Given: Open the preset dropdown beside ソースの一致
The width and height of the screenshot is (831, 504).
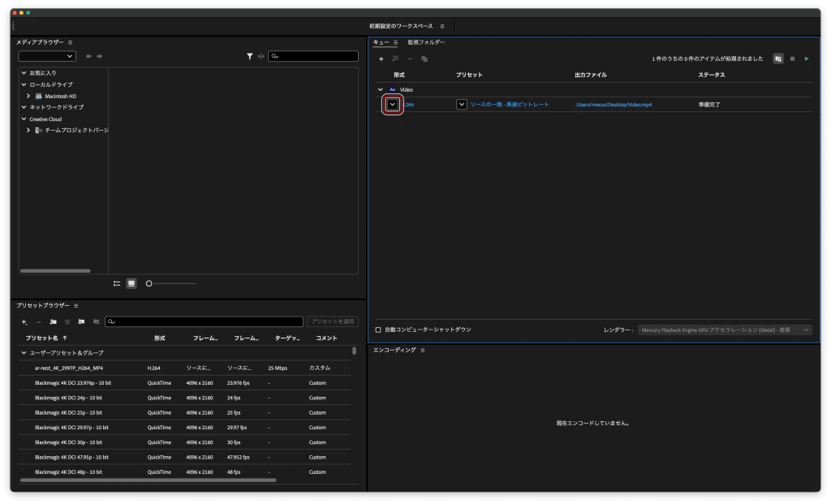Looking at the screenshot, I should [x=462, y=105].
